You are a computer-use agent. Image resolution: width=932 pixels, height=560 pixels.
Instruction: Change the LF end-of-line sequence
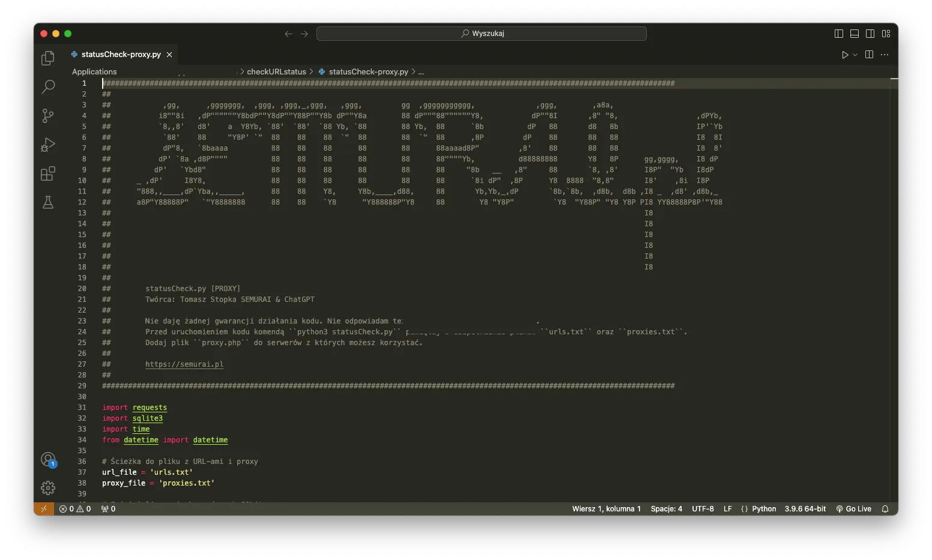tap(728, 509)
